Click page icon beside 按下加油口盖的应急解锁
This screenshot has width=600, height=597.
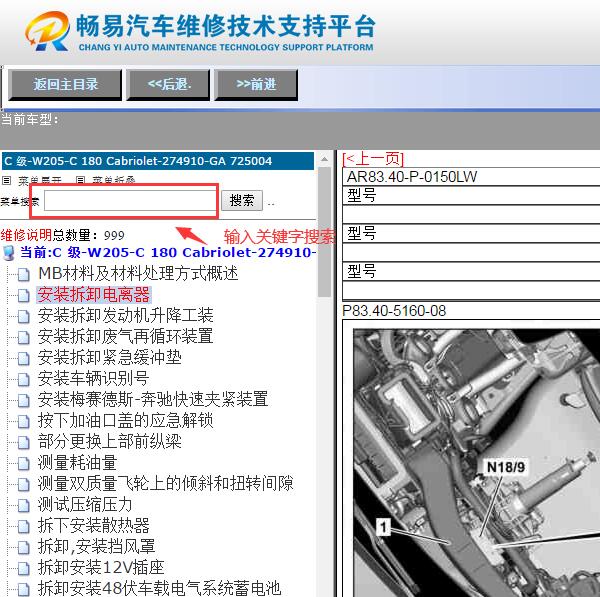23,421
